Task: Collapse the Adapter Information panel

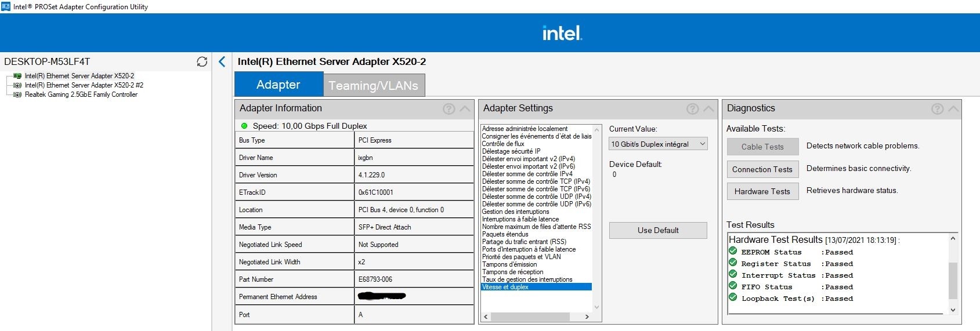Action: pos(465,108)
